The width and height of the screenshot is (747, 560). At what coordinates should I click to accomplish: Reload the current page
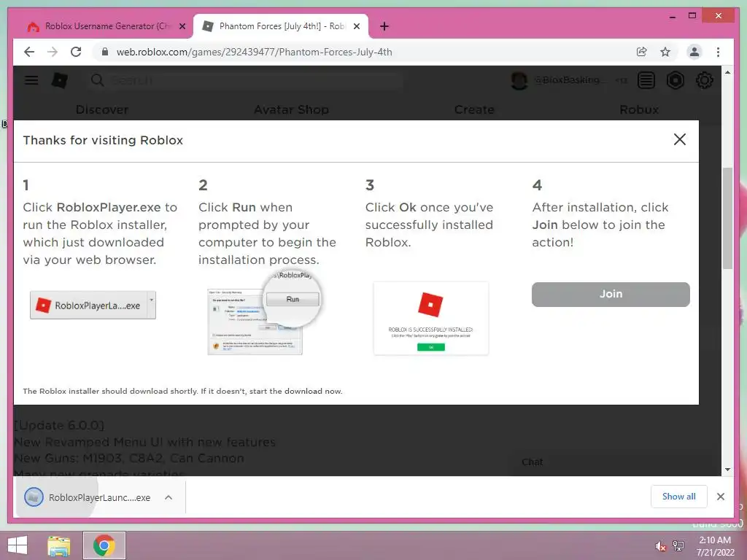click(76, 52)
